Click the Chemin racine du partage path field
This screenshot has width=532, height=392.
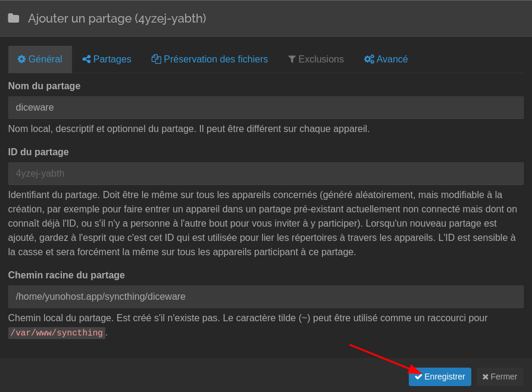click(x=266, y=296)
